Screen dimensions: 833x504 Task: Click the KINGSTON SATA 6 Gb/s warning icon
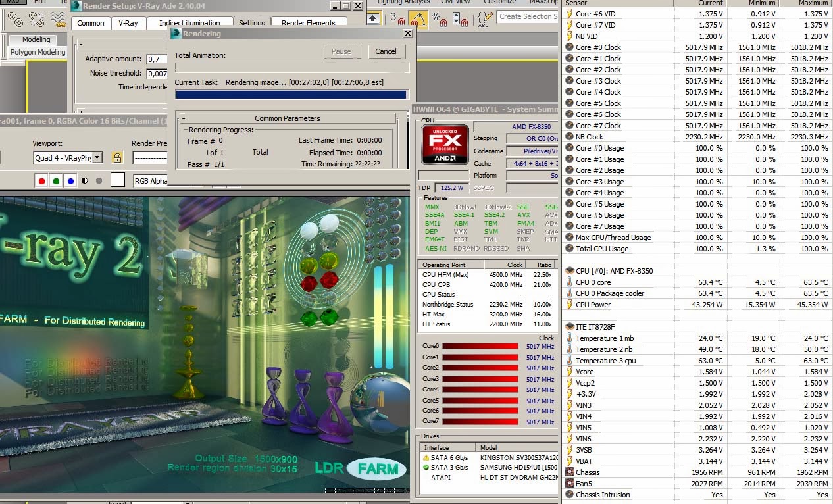pyautogui.click(x=426, y=457)
